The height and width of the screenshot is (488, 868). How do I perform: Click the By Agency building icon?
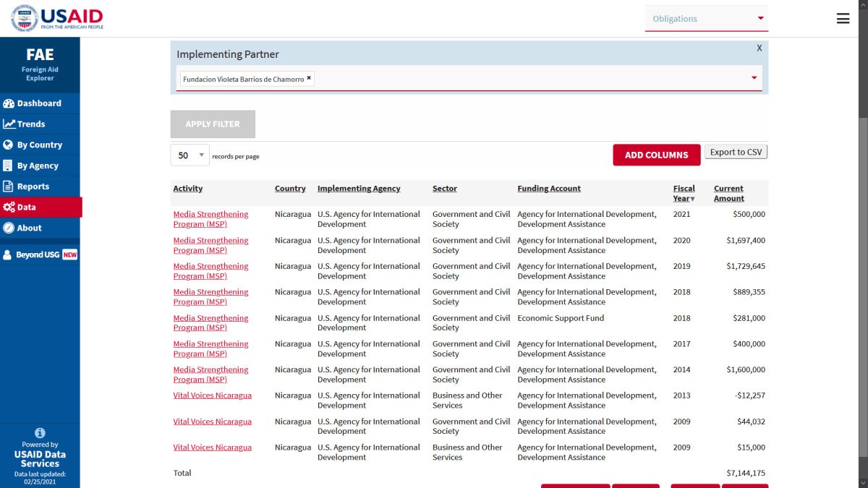[x=9, y=166]
